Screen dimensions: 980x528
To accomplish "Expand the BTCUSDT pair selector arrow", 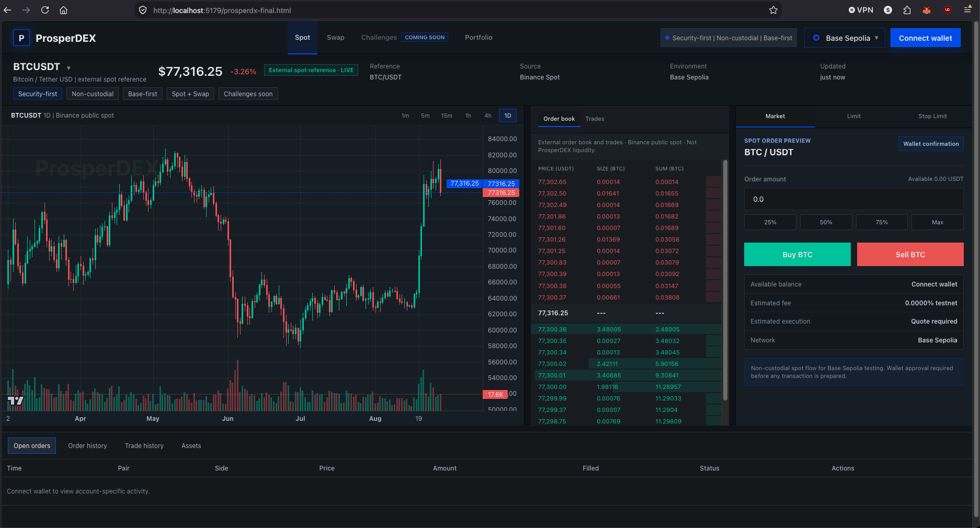I will point(69,68).
